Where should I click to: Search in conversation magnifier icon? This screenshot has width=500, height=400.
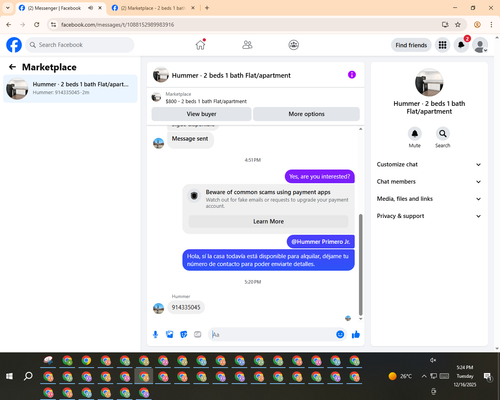(442, 134)
